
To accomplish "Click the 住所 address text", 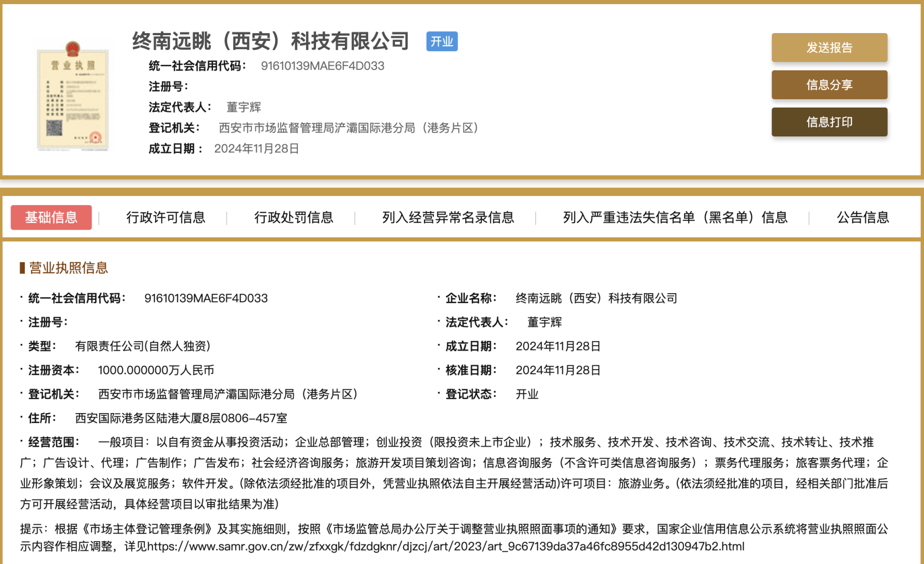I will (x=181, y=418).
